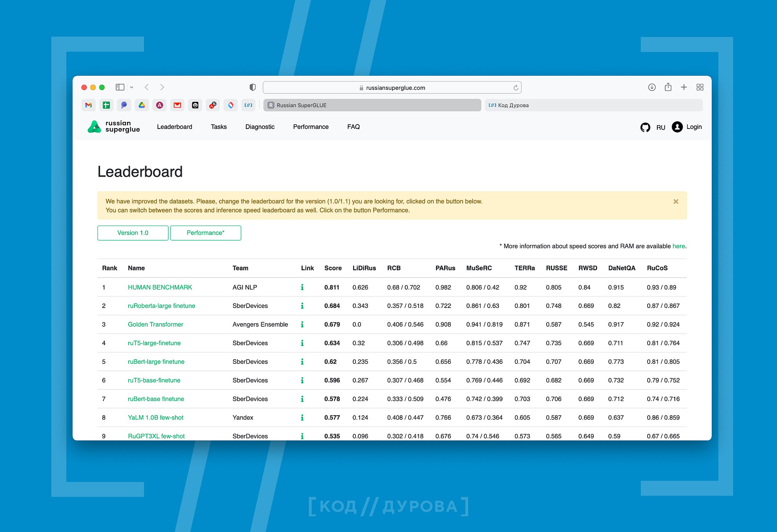Dismiss the yellow dataset notice banner
This screenshot has width=777, height=532.
point(676,202)
